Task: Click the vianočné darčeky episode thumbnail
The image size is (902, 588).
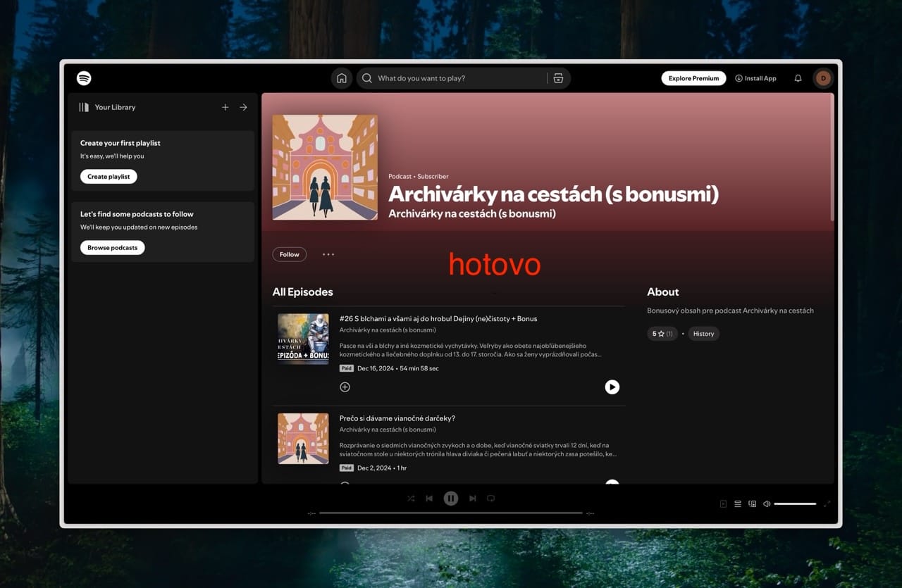Action: click(303, 438)
